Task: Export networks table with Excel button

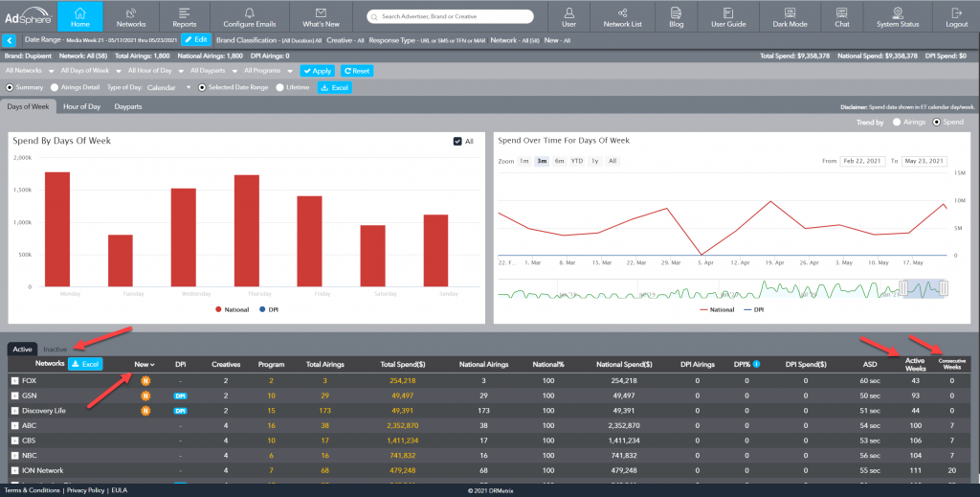Action: click(x=85, y=364)
